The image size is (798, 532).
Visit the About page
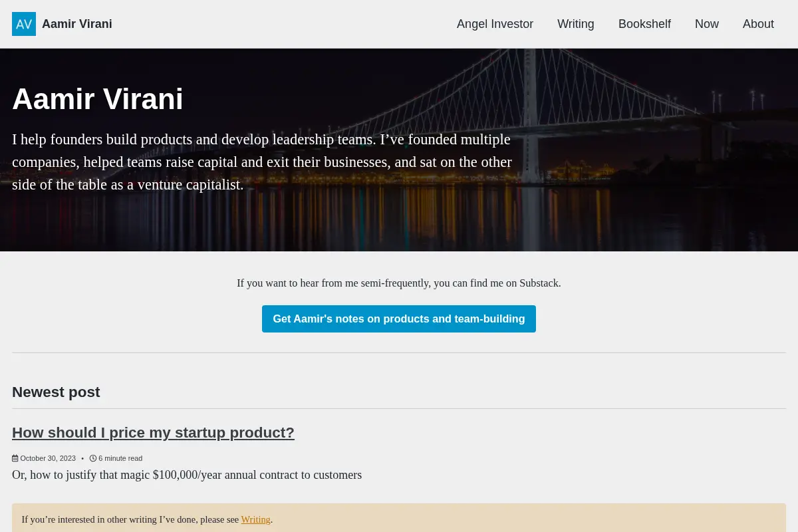click(758, 24)
